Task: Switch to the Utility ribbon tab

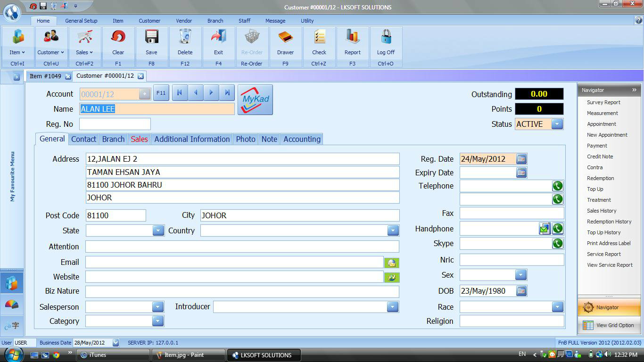Action: (x=307, y=21)
